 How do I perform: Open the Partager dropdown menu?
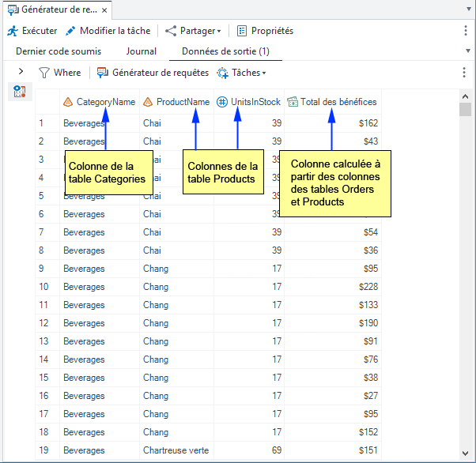pos(193,31)
